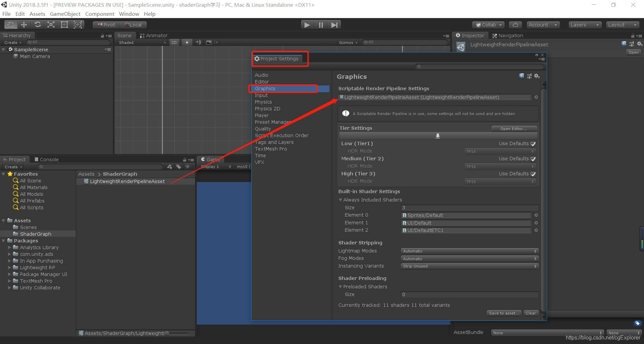Viewport: 644px width, 344px height.
Task: Select the Hand tool in toolbar
Action: click(11, 25)
